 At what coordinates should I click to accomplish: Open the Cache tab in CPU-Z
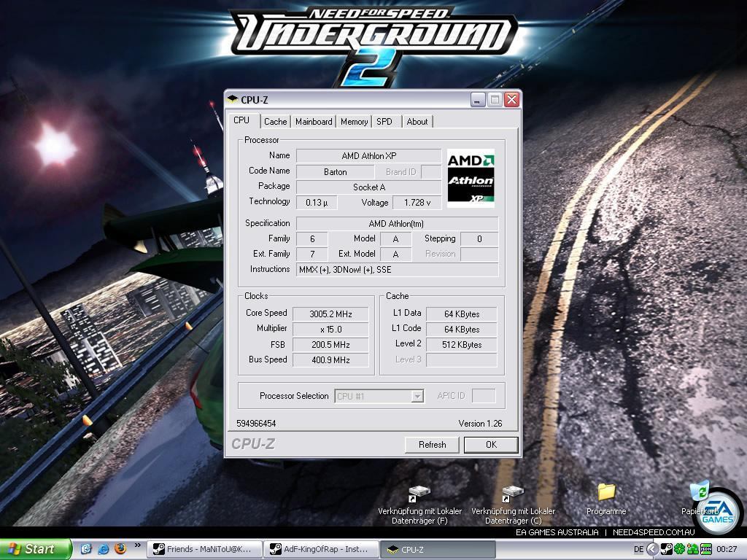(x=275, y=122)
